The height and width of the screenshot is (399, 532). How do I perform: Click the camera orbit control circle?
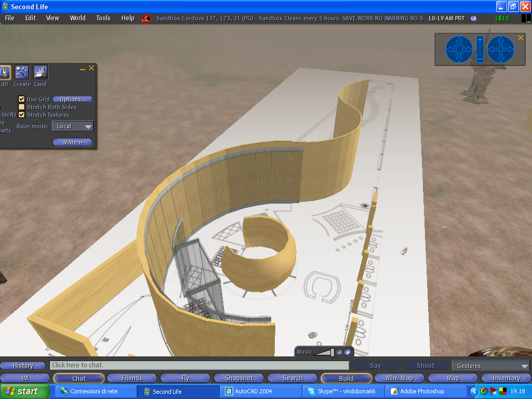pyautogui.click(x=459, y=49)
